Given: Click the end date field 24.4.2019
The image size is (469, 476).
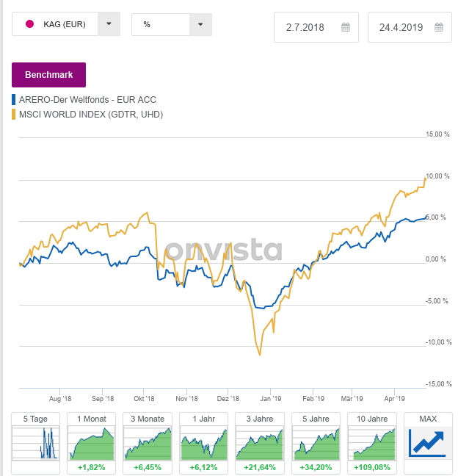Looking at the screenshot, I should coord(401,28).
